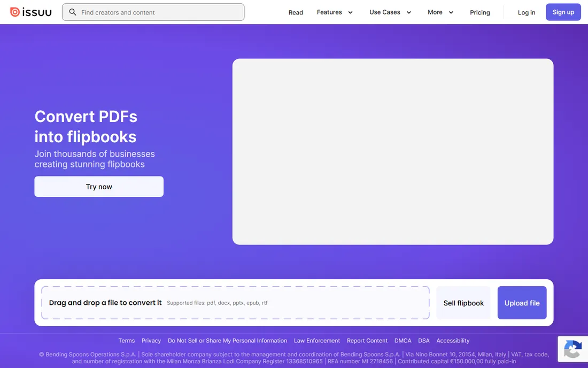Open the Law Enforcement link
Image resolution: width=588 pixels, height=368 pixels.
pos(317,341)
